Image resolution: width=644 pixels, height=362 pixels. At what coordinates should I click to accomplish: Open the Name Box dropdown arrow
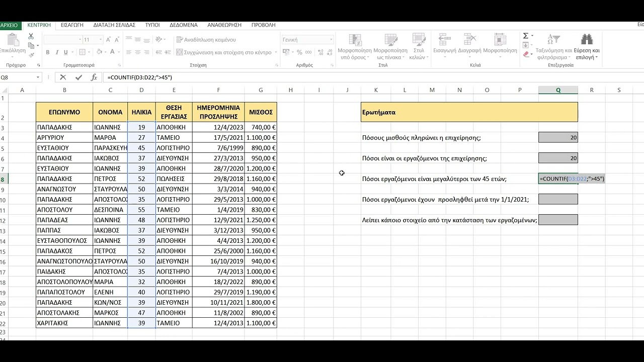38,77
